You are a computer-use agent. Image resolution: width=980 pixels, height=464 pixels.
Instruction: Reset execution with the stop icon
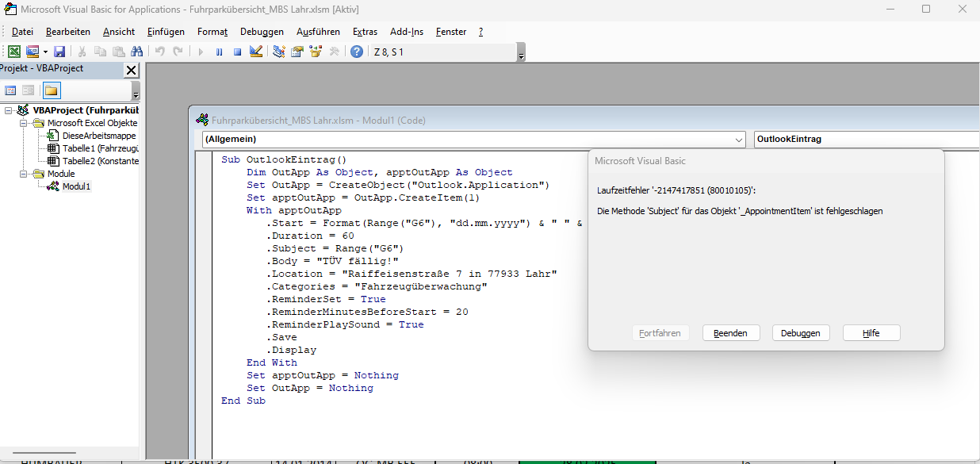[237, 52]
